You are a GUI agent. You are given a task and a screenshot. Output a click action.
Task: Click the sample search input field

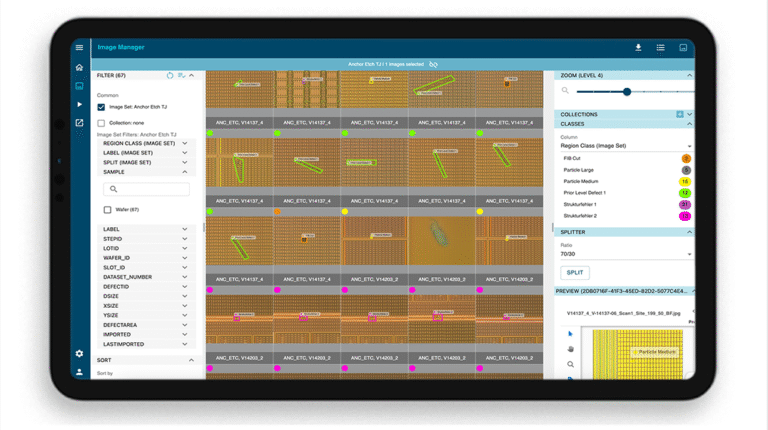click(150, 189)
